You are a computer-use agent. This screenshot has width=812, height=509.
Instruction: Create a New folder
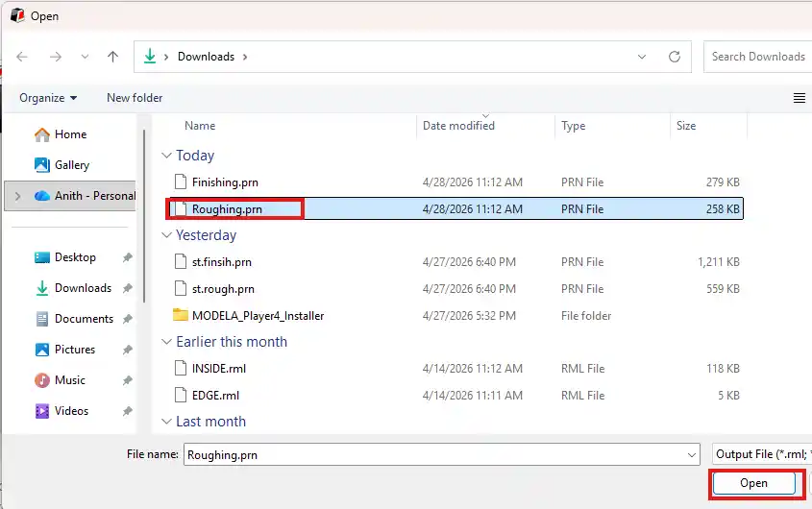coord(135,98)
